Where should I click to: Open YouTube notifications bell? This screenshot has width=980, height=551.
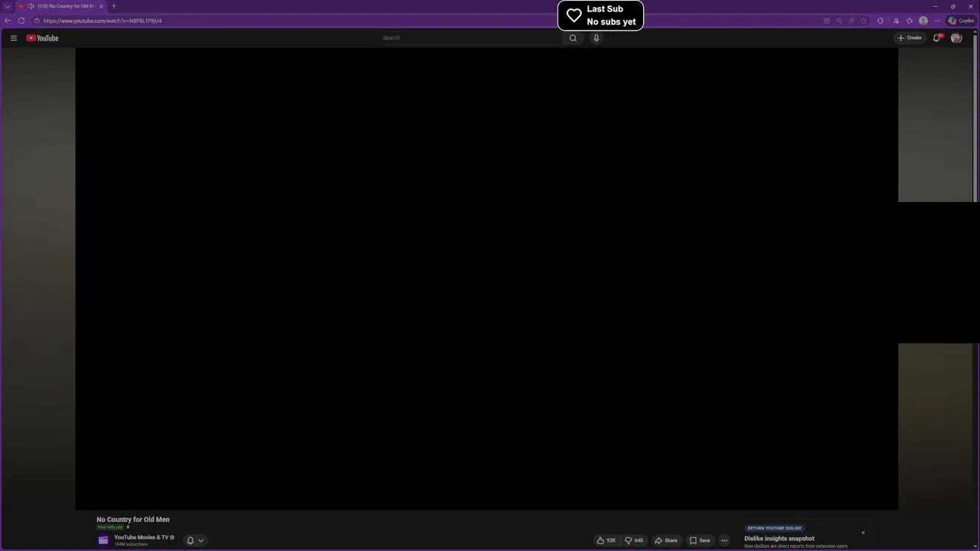936,37
